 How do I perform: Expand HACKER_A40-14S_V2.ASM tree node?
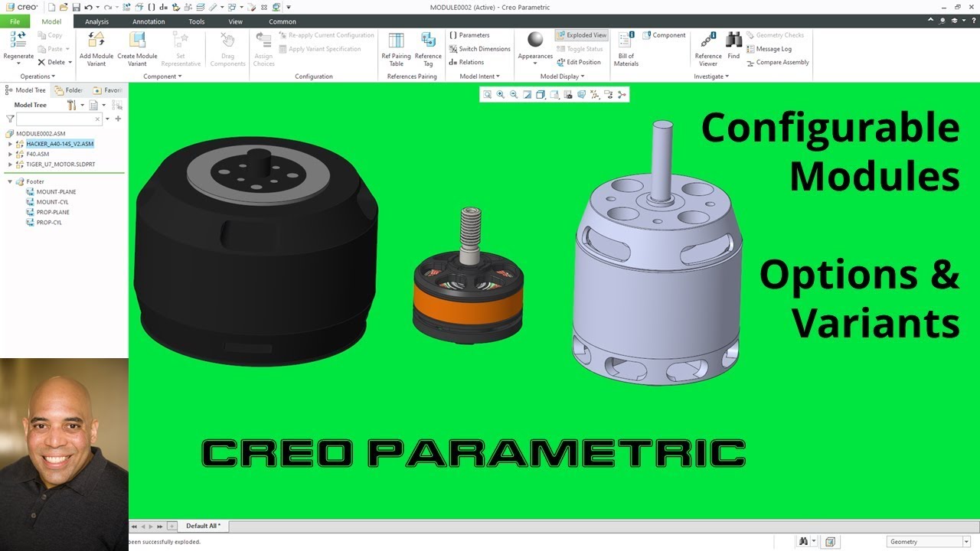[10, 144]
